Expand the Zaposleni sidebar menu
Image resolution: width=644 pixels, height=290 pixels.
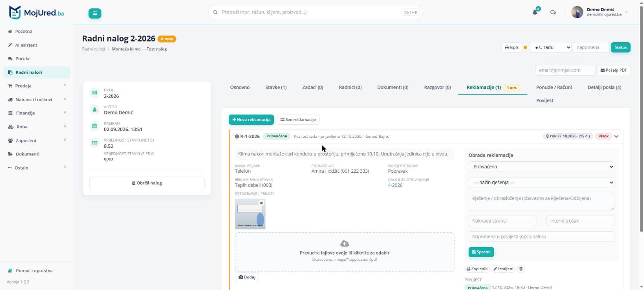(37, 140)
